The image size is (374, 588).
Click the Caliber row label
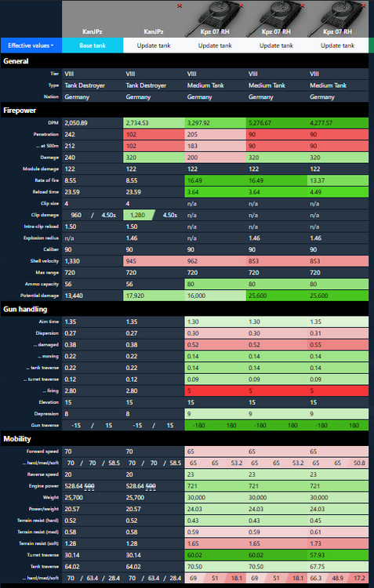53,249
